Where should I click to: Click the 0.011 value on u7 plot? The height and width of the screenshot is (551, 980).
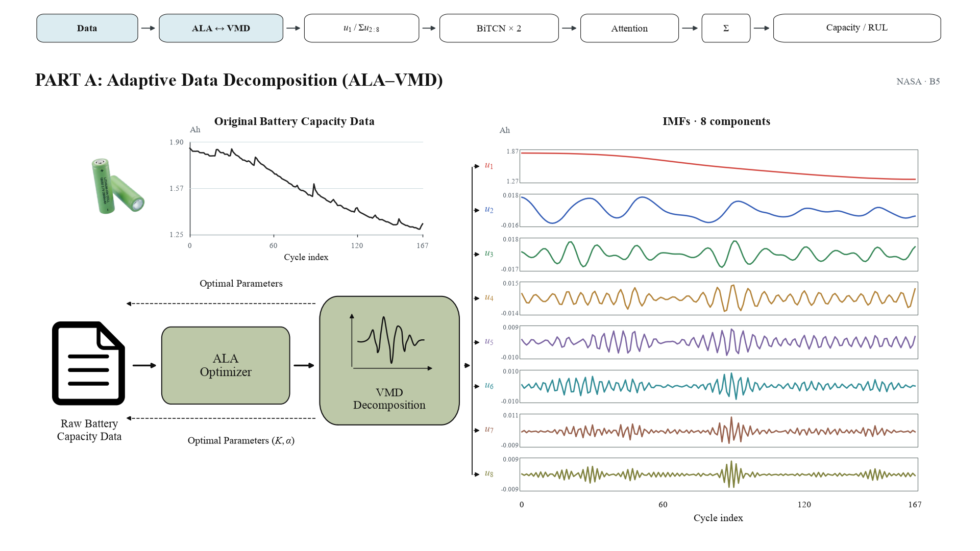510,415
